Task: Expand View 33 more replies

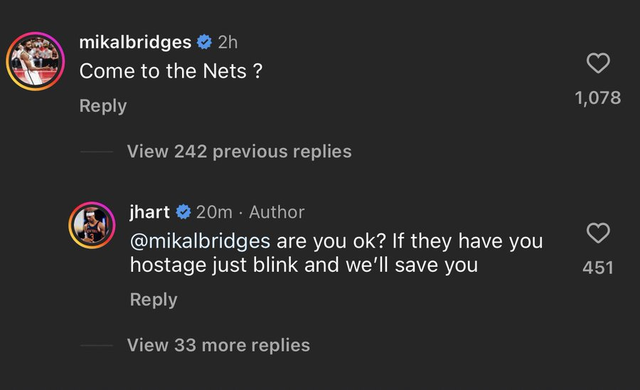Action: click(218, 345)
